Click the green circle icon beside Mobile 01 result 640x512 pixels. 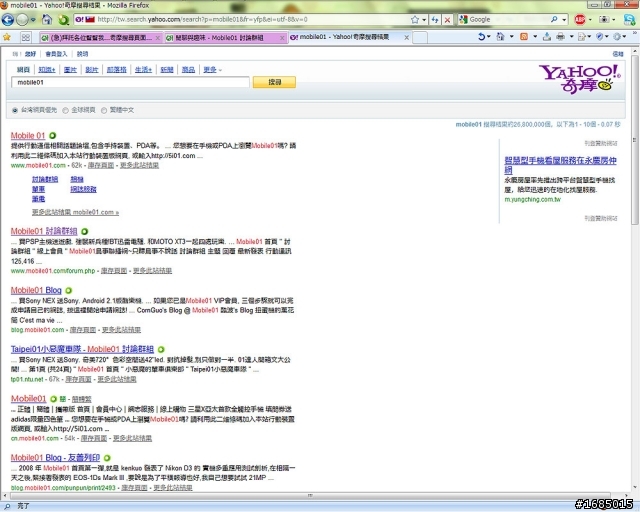(53, 136)
